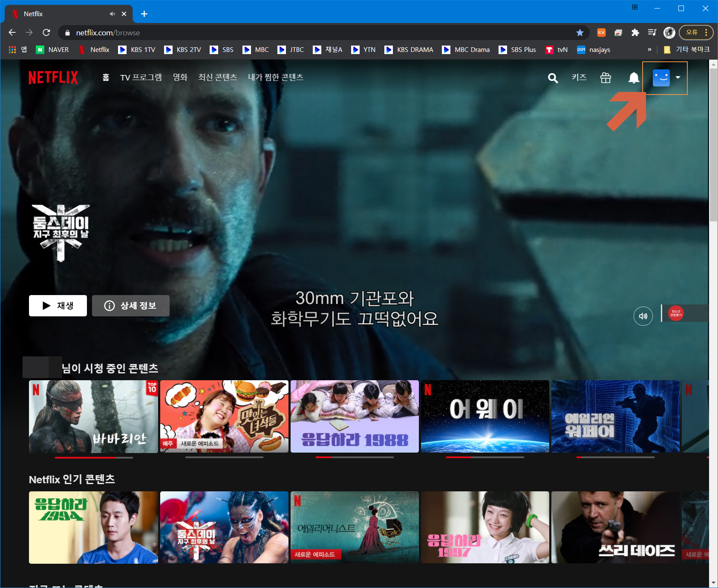The height and width of the screenshot is (588, 718).
Task: Click the bookmark star icon
Action: (x=580, y=33)
